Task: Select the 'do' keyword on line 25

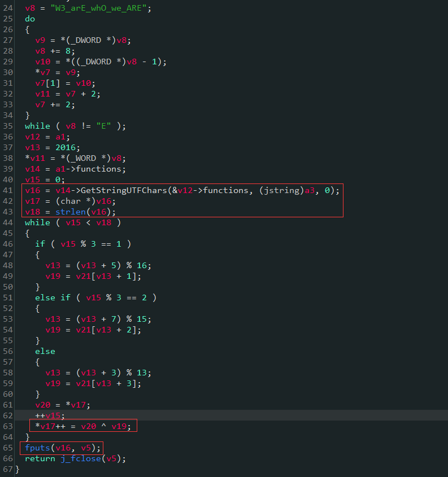Action: [30, 19]
